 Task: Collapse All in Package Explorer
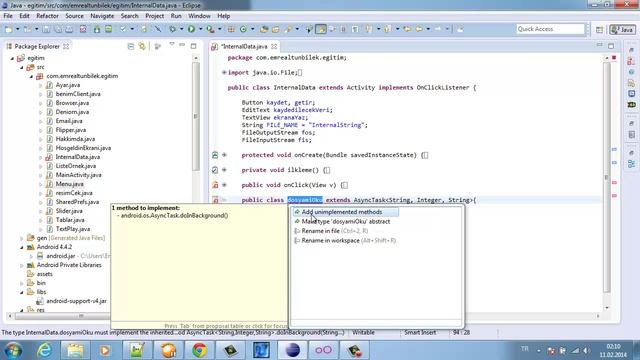coord(131,47)
